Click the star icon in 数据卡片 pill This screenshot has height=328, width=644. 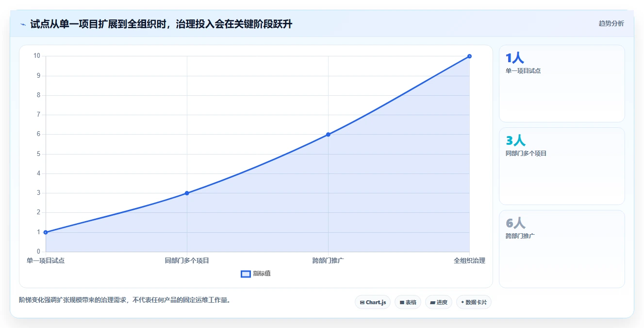coord(462,302)
